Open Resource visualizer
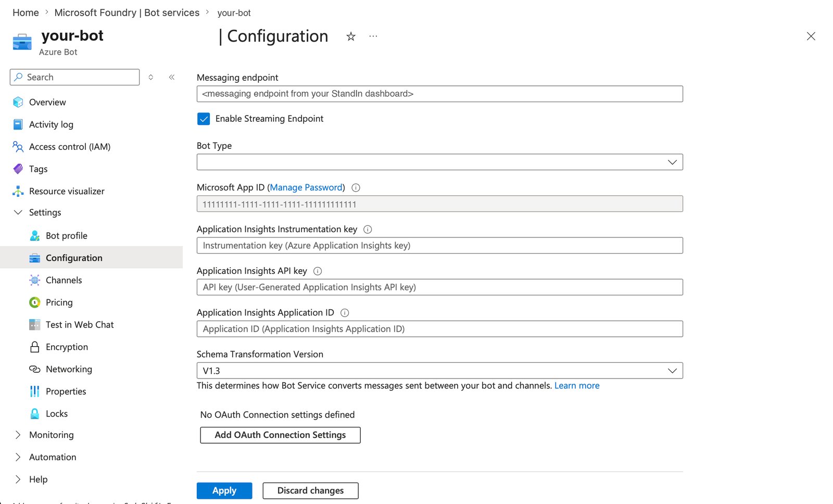 tap(67, 191)
